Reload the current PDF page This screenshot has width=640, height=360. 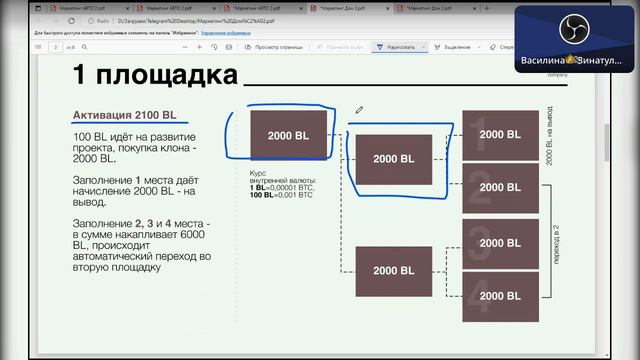[71, 21]
